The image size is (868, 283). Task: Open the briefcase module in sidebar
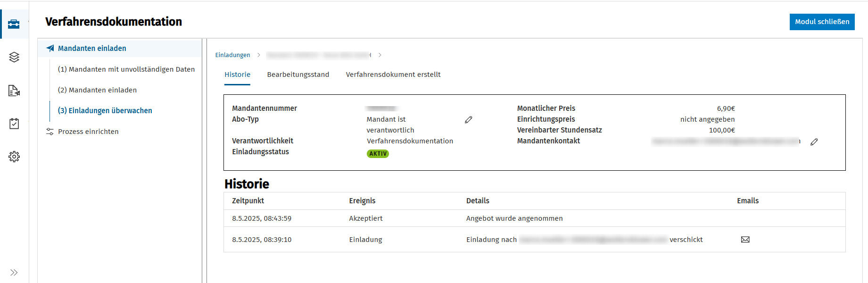14,24
